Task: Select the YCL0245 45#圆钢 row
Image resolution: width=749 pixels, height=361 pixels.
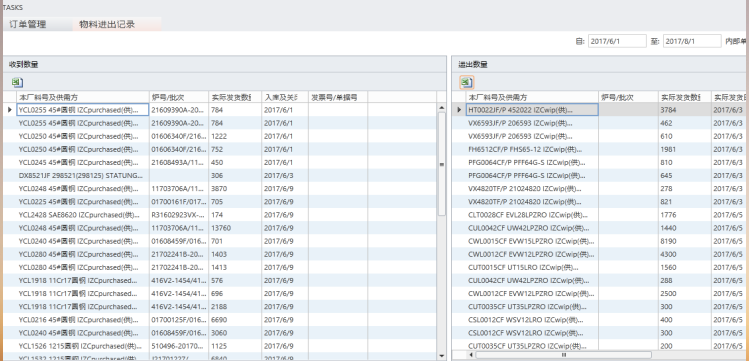Action: point(220,162)
